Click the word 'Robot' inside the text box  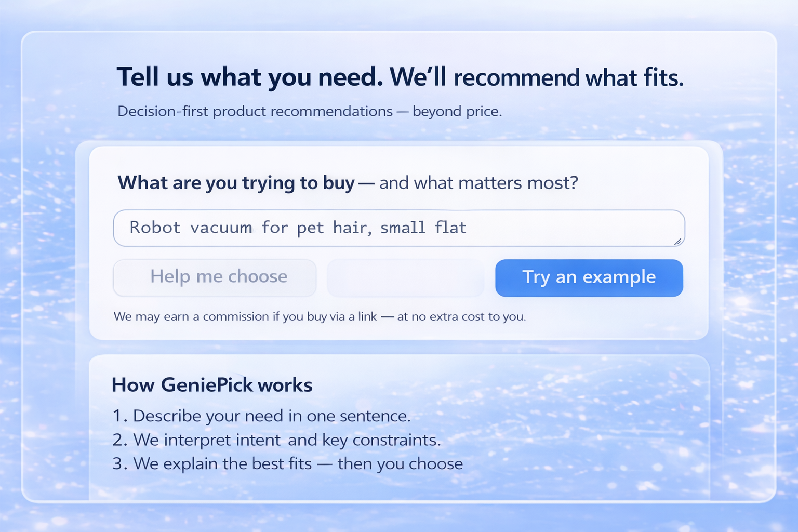pos(155,228)
